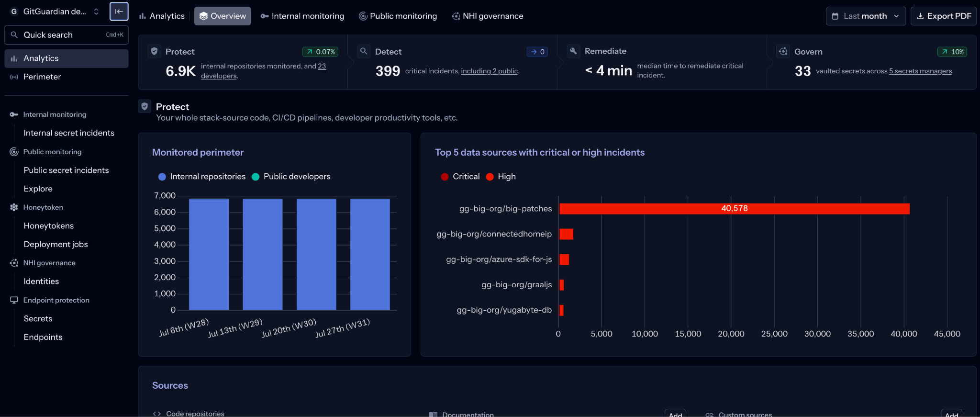This screenshot has height=417, width=980.
Task: Open the including 2 public link
Action: pos(489,71)
